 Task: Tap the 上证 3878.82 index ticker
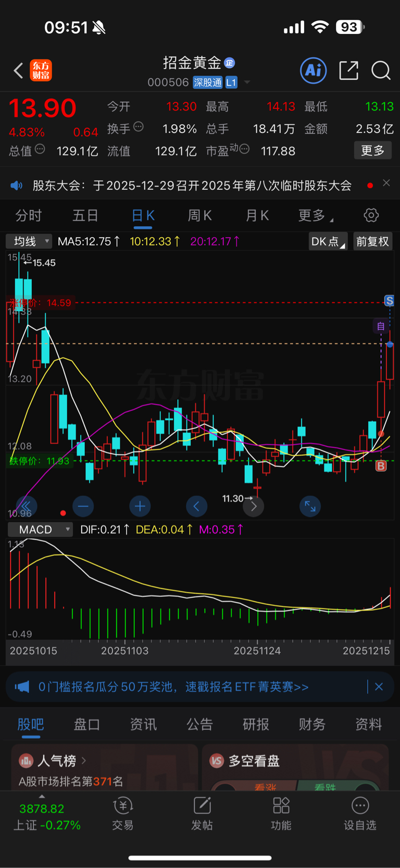47,817
